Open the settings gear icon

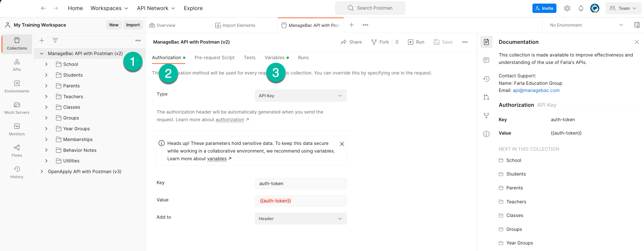(x=567, y=8)
